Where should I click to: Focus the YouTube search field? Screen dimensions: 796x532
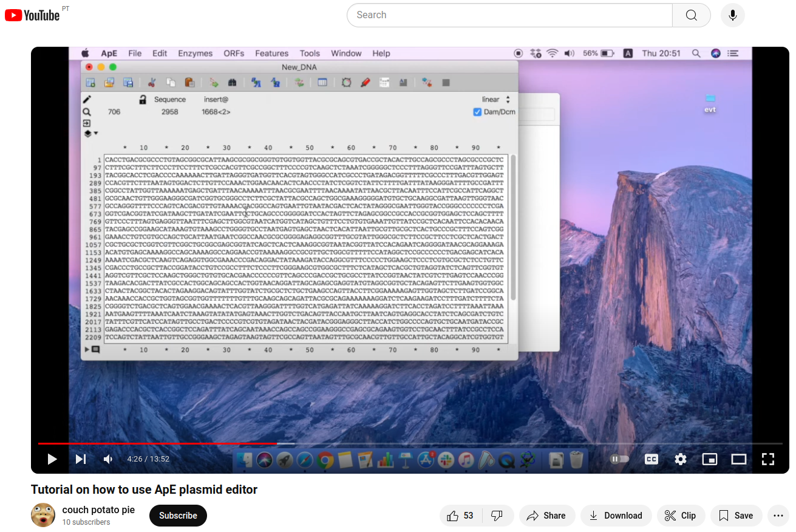point(509,15)
